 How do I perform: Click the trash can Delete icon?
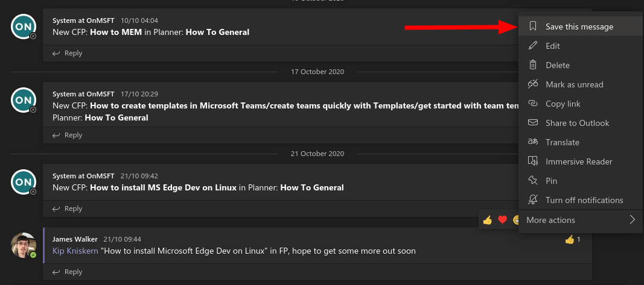click(533, 65)
